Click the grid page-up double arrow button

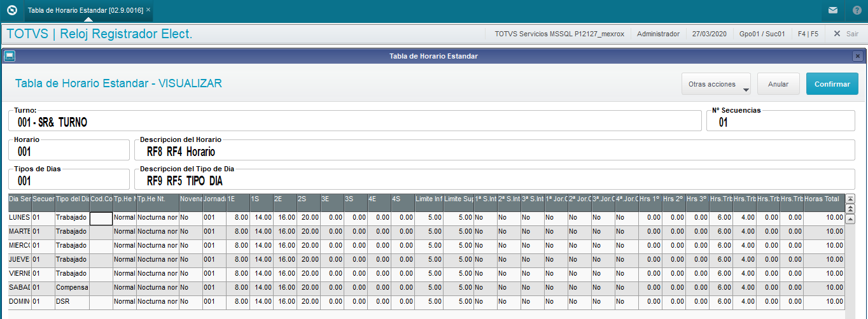click(x=850, y=208)
